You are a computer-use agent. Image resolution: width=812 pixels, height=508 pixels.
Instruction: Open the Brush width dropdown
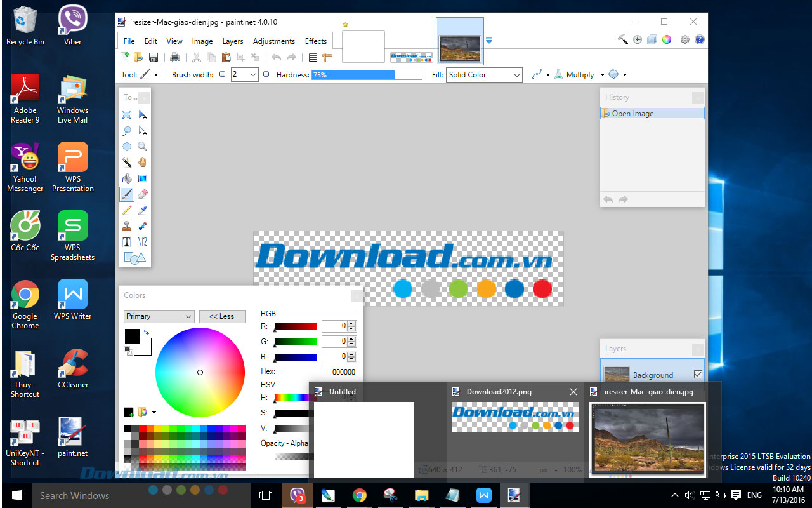[x=253, y=75]
